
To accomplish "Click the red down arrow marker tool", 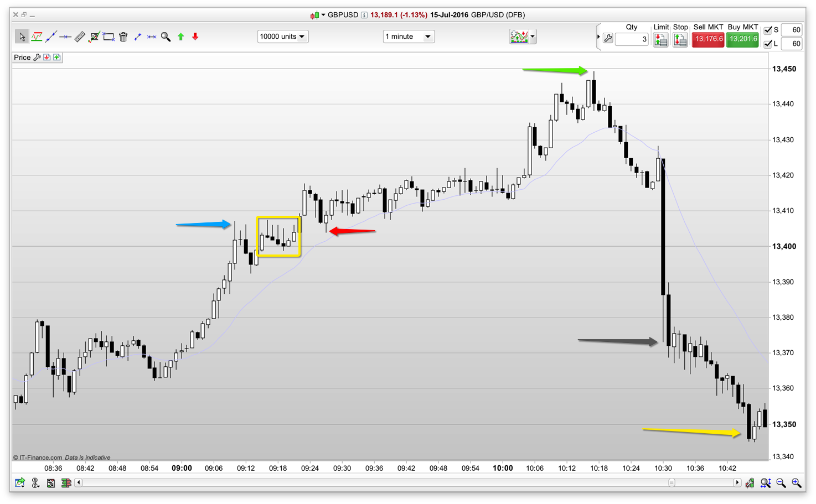I will tap(195, 37).
